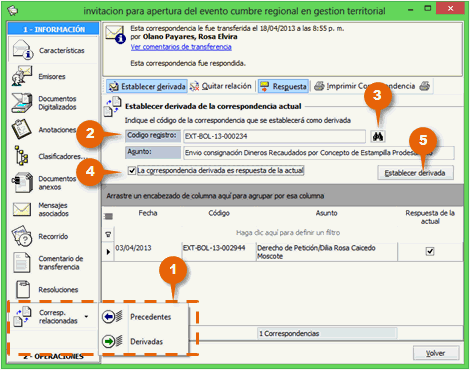Click the Clasificadores tree icon

pyautogui.click(x=21, y=155)
